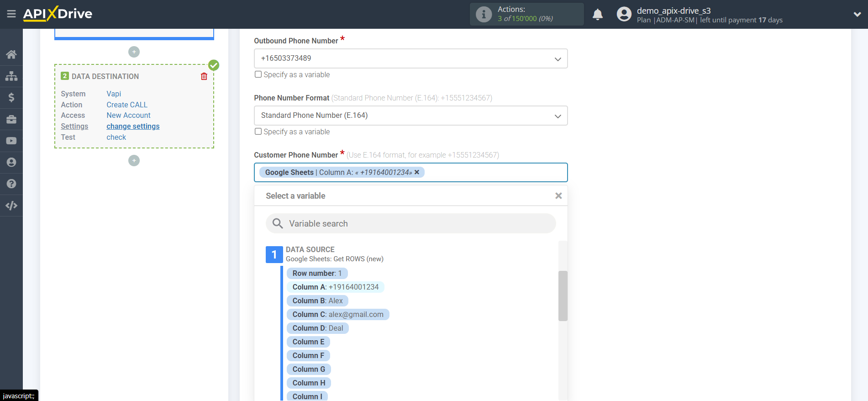Viewport: 868px width, 401px height.
Task: Click the notifications bell icon
Action: 598,15
